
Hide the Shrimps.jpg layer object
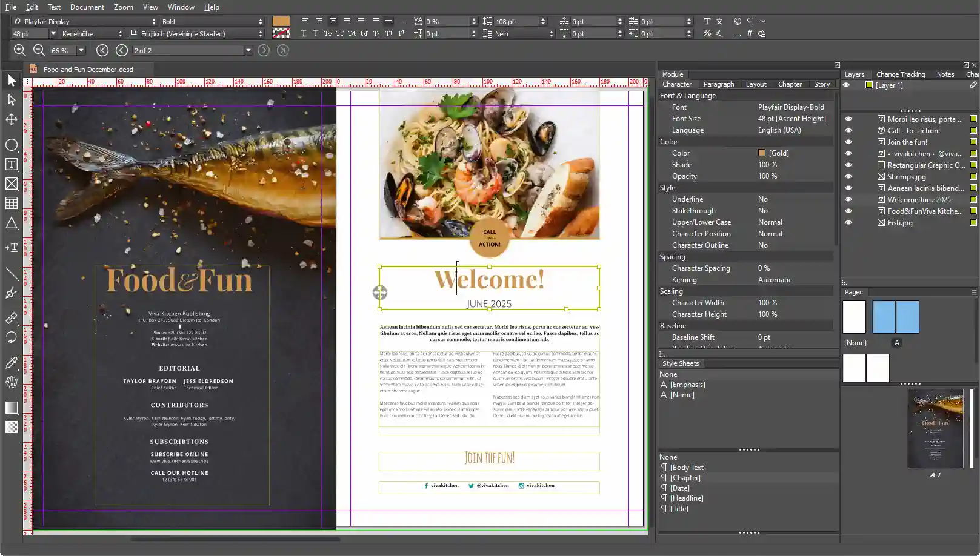[848, 176]
